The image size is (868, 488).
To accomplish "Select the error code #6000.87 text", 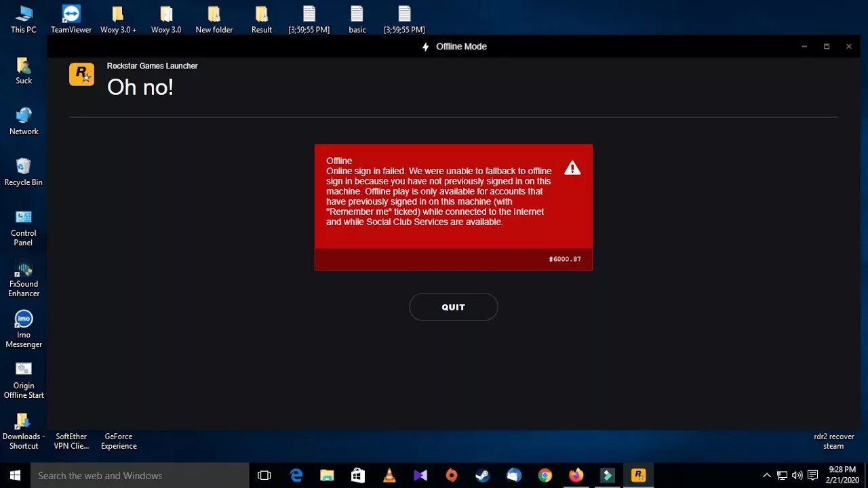I will pos(565,260).
